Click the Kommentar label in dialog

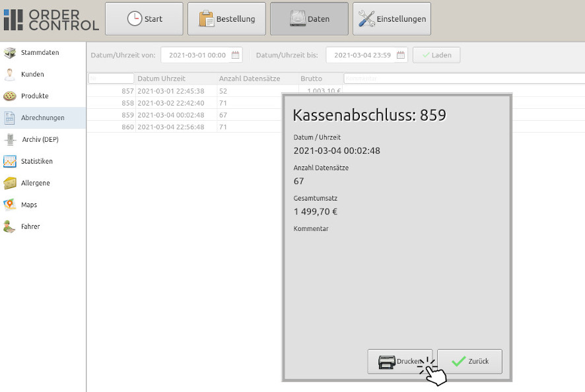(311, 228)
